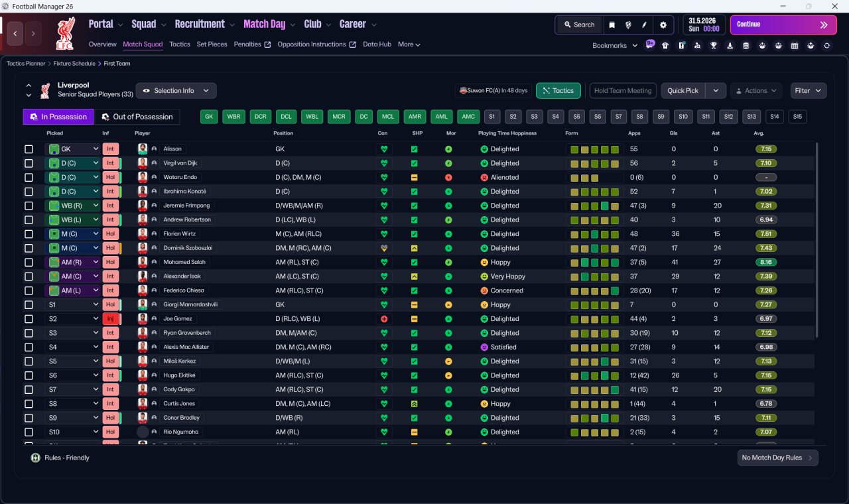Viewport: 849px width, 504px height.
Task: Expand the Selection Info dropdown
Action: tap(176, 91)
